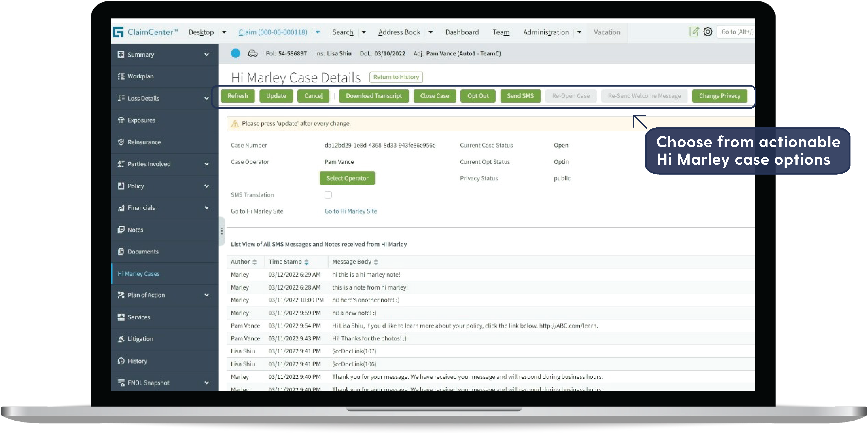Expand the Loss Details sidebar chevron
The image size is (868, 433).
206,98
